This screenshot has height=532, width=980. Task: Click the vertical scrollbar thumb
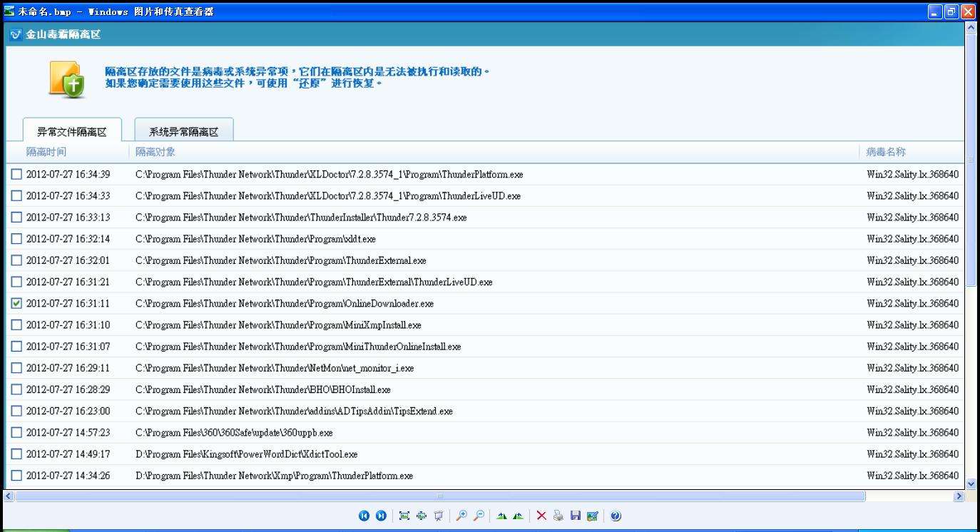[x=970, y=159]
